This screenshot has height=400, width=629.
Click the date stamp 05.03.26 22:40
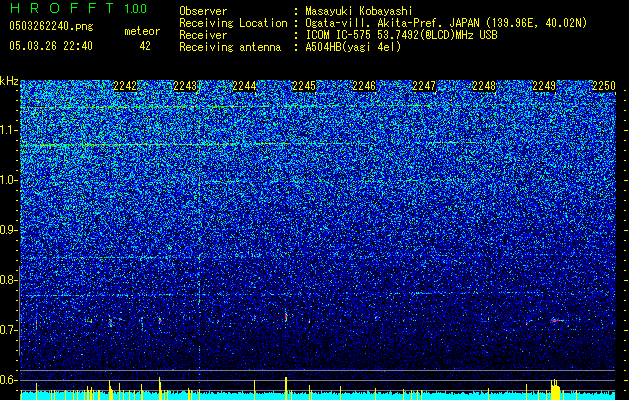tap(51, 46)
